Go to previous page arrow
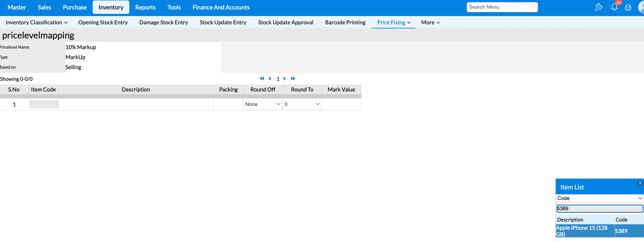This screenshot has width=644, height=241. click(270, 79)
